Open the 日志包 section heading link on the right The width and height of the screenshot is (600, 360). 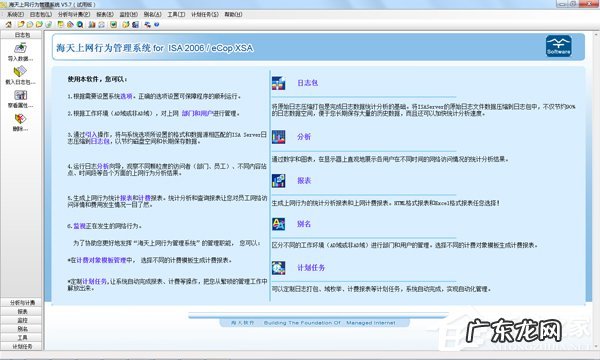pyautogui.click(x=308, y=83)
